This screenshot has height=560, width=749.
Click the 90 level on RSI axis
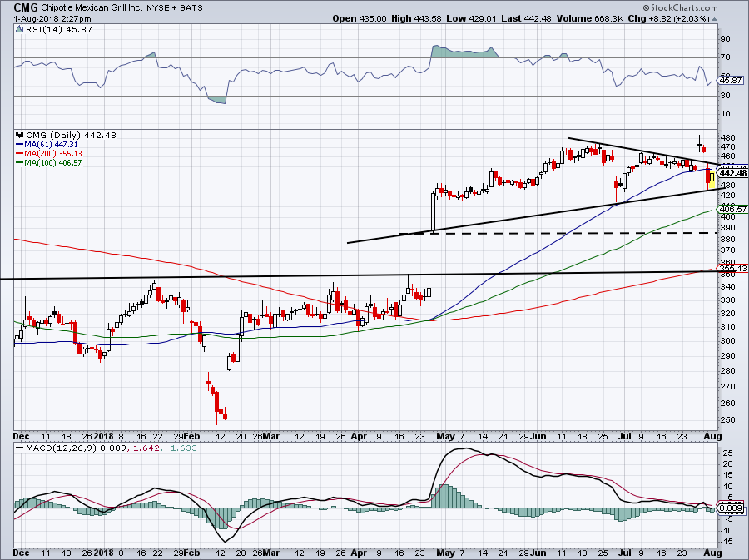(726, 38)
